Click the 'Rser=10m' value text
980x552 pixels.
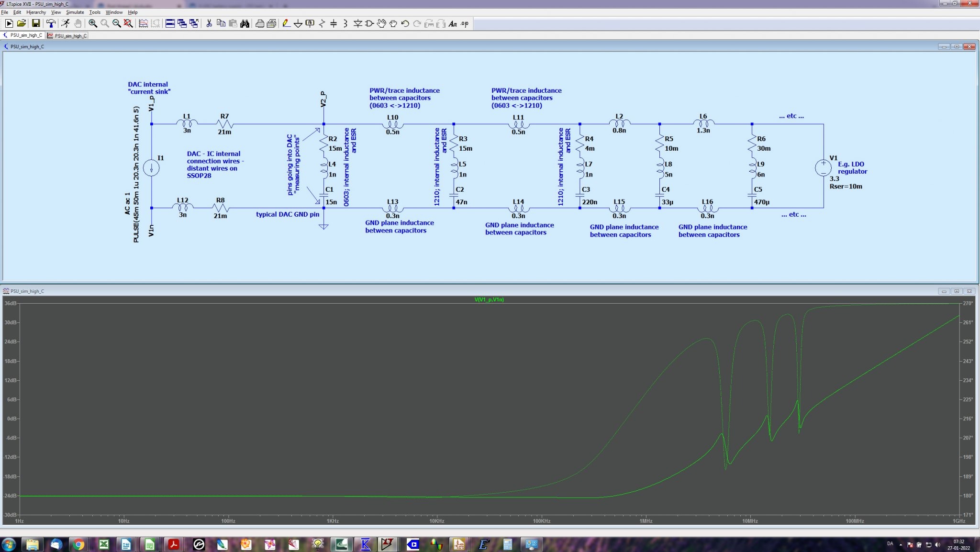[x=846, y=186]
